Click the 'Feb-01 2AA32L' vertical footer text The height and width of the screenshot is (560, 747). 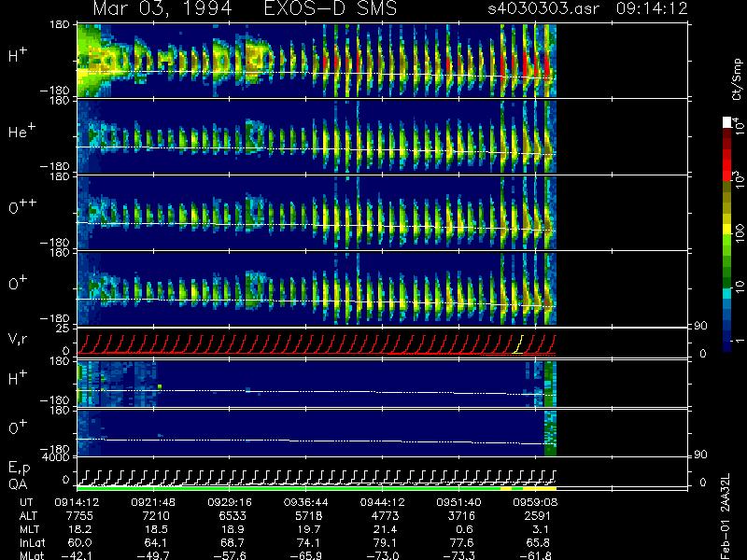point(726,517)
